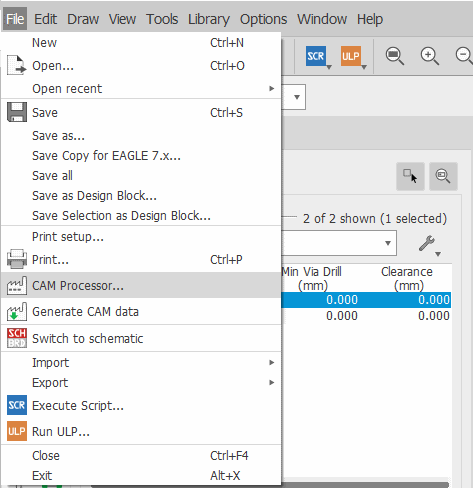Click the zoom-in magnifier icon
The width and height of the screenshot is (473, 488).
(429, 56)
